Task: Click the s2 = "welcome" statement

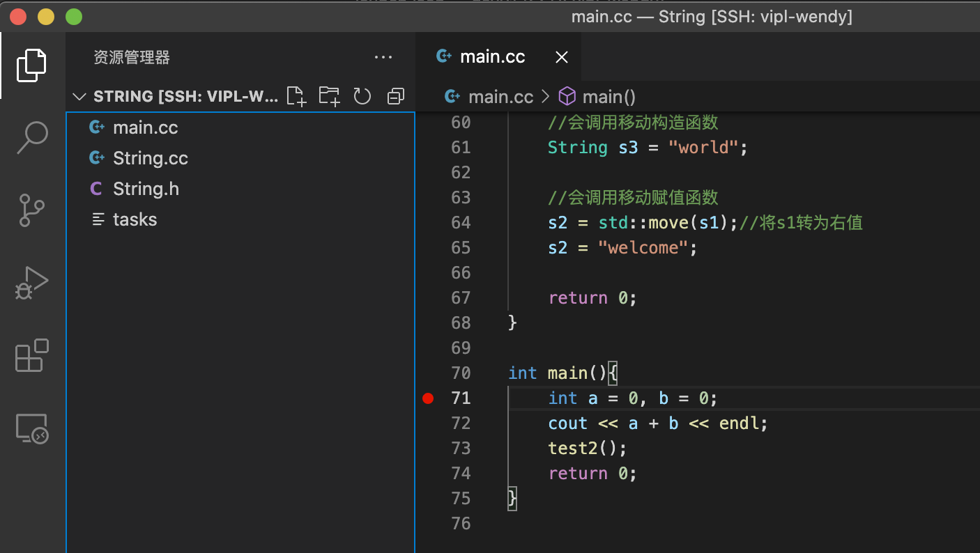Action: (622, 248)
